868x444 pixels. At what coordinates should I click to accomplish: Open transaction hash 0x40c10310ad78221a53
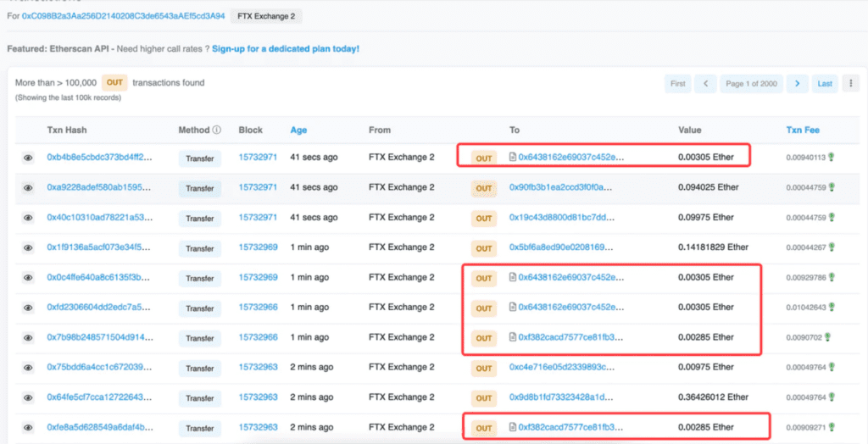[x=100, y=217]
